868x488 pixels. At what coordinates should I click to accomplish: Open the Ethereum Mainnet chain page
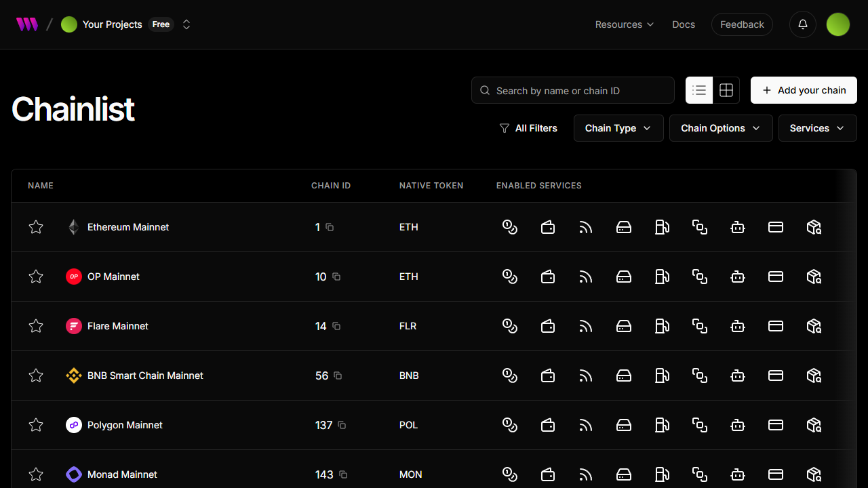click(x=128, y=227)
